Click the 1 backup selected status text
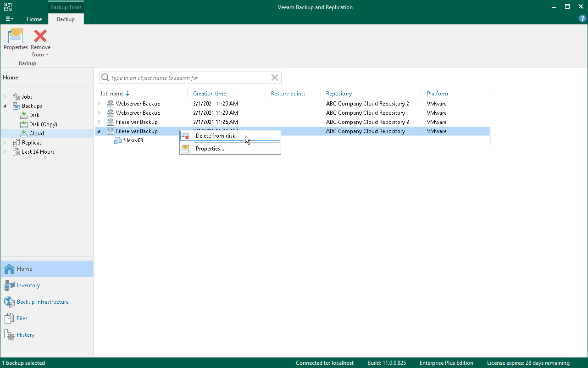Image resolution: width=588 pixels, height=368 pixels. [23, 363]
